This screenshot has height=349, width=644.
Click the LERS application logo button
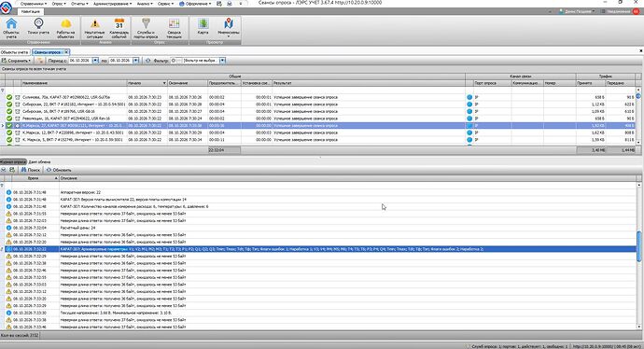click(6, 7)
